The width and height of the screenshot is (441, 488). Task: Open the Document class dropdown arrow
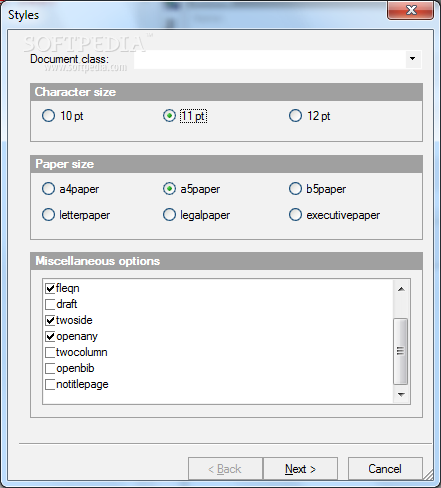click(413, 59)
